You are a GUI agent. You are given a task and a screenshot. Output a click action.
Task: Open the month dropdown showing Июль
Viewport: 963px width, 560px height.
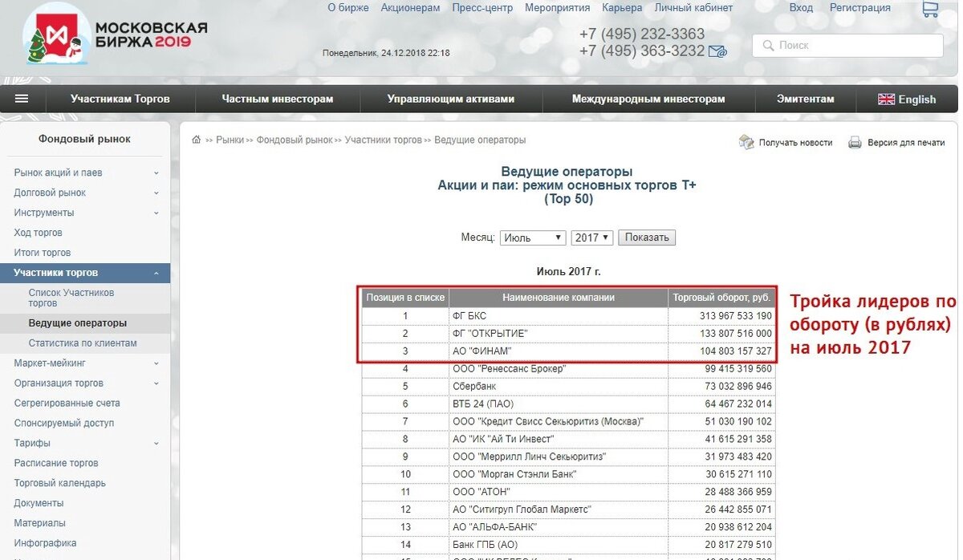(533, 237)
